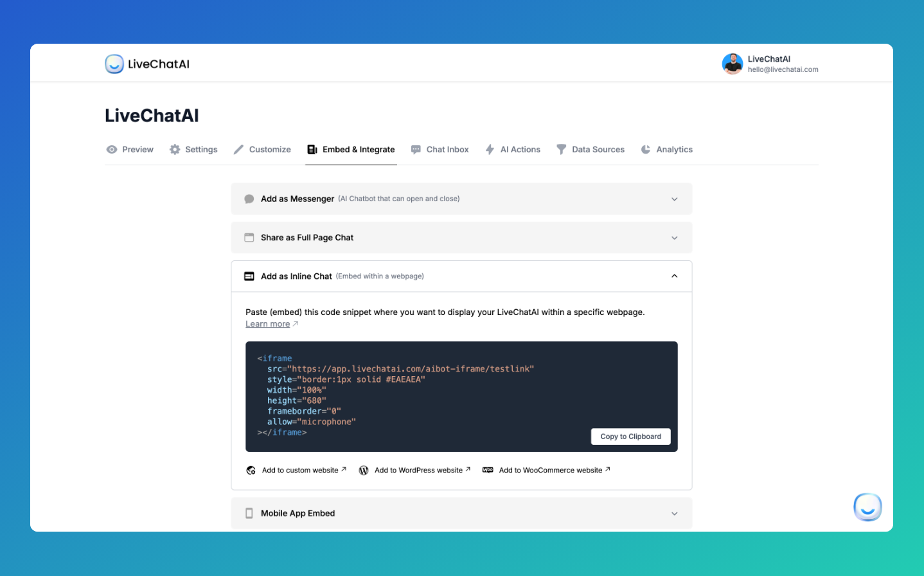Click the iframe src URL line in code
The image size is (924, 576).
click(401, 369)
